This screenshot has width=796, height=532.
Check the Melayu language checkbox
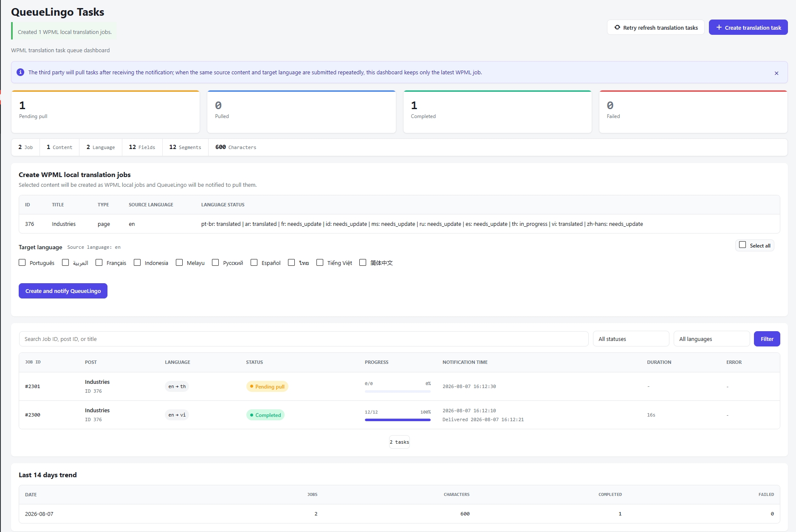click(179, 262)
